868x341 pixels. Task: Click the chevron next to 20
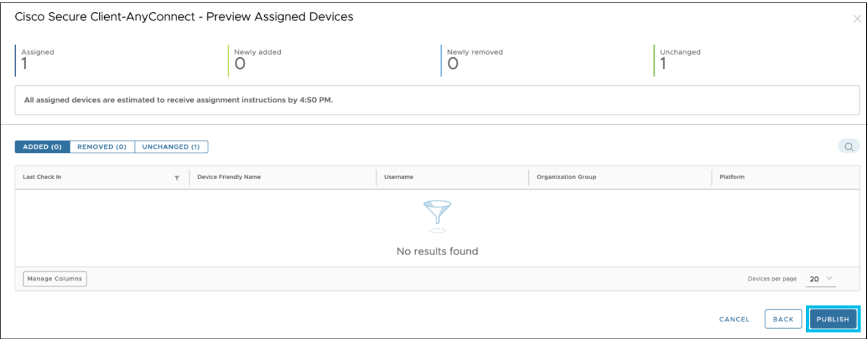pos(829,278)
